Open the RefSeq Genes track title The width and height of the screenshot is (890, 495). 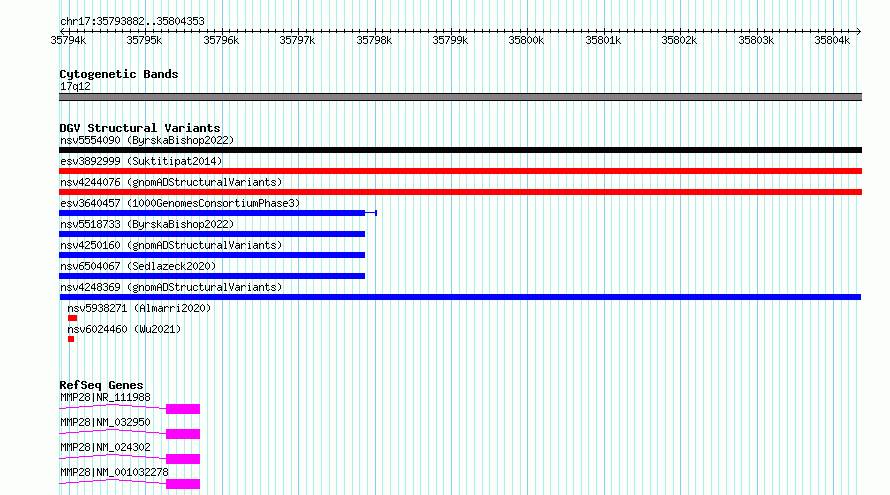(x=101, y=385)
